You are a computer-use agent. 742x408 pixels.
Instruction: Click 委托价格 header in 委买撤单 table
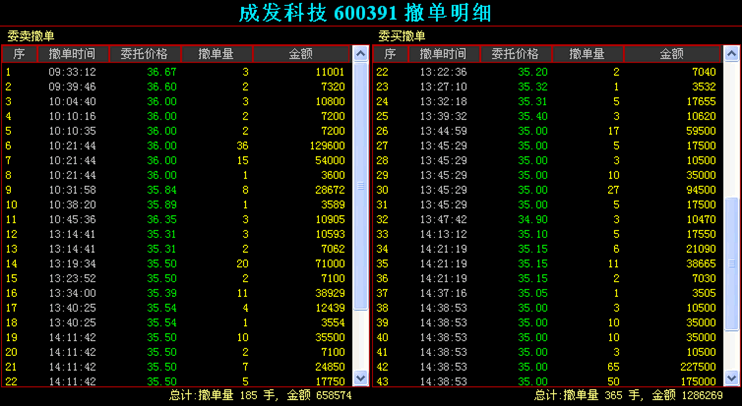click(x=516, y=54)
